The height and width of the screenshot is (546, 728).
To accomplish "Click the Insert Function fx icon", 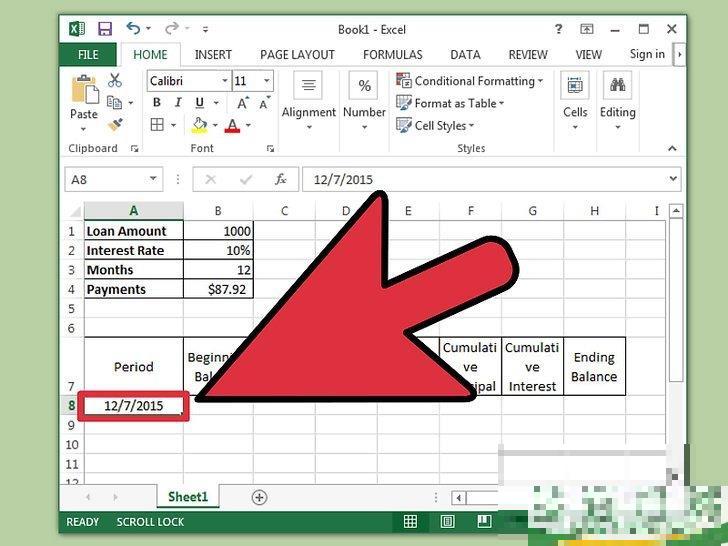I will point(282,180).
